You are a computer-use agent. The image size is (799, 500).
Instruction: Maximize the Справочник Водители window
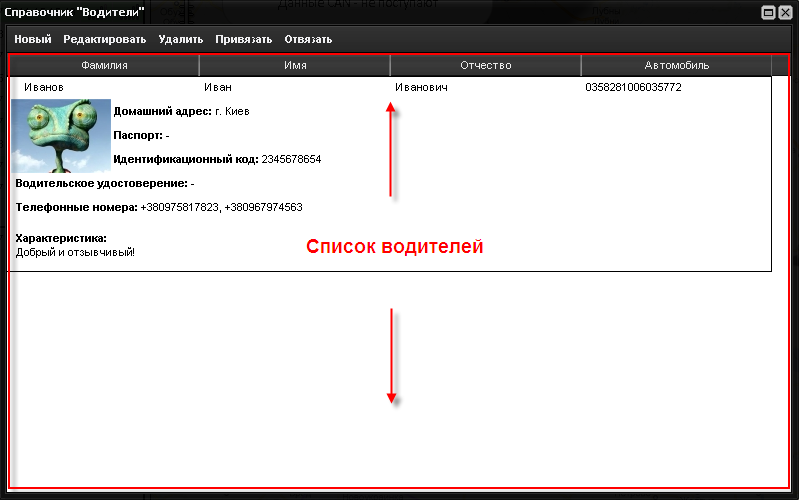[x=768, y=12]
